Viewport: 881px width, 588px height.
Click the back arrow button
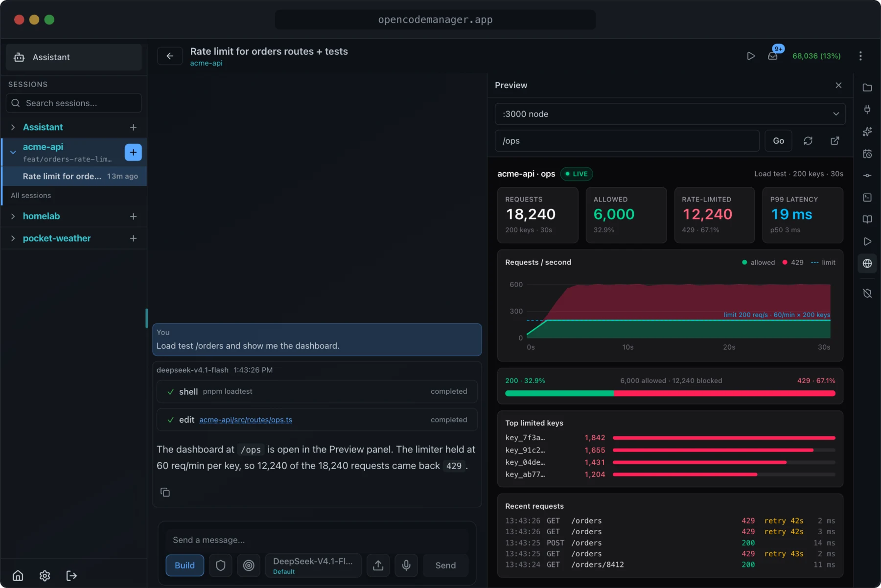pyautogui.click(x=170, y=56)
